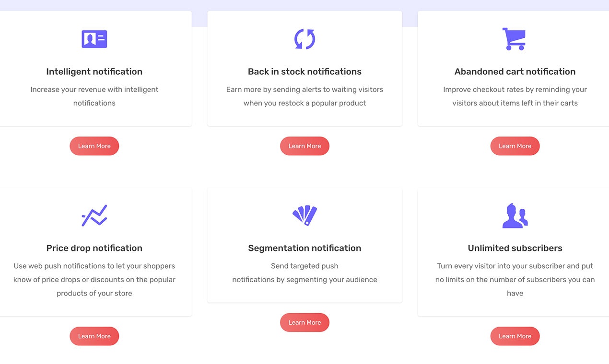Click the Abandoned cart notification heading

point(515,71)
